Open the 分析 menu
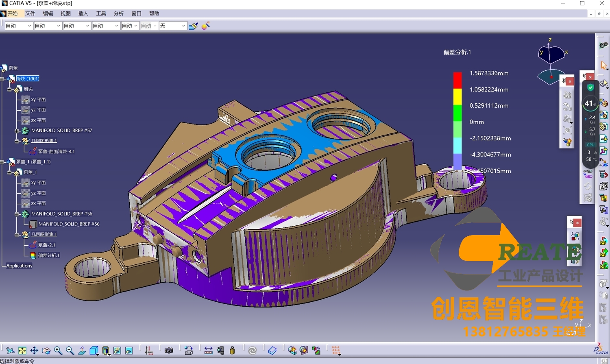Screen dimensions: 610x364 [x=119, y=13]
